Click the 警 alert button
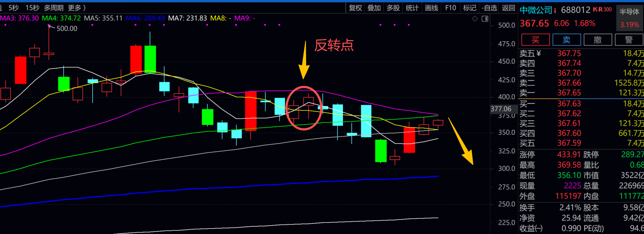Screen dimensions: 644x234 [x=629, y=40]
